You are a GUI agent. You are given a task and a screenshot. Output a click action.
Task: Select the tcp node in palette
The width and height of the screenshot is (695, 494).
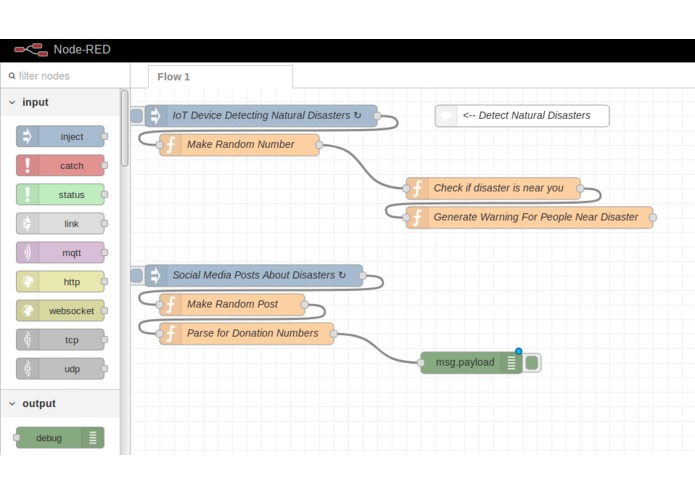[60, 340]
